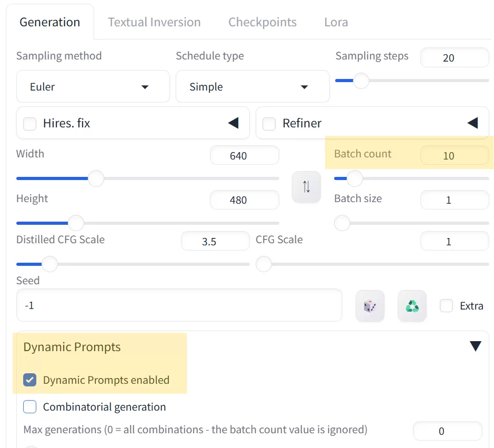The height and width of the screenshot is (448, 494).
Task: Click the swap width and height icon
Action: [306, 187]
